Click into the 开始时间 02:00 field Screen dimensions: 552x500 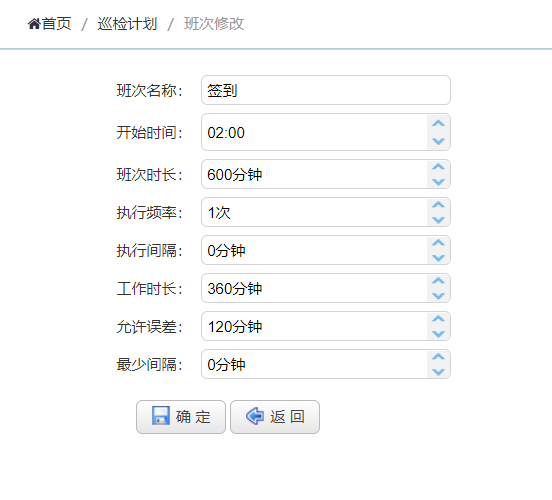pos(314,132)
